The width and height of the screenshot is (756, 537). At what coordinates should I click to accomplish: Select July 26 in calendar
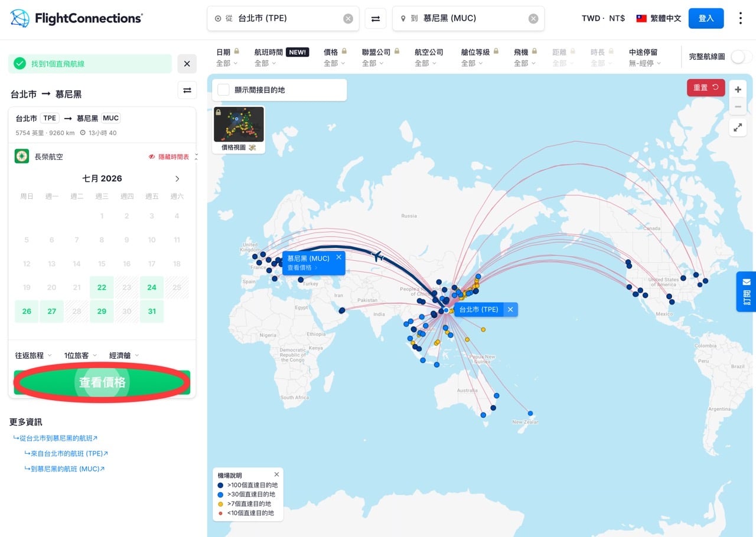tap(27, 311)
